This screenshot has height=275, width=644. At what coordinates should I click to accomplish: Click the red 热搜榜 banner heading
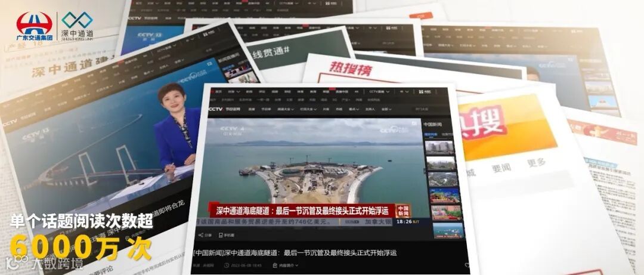351,69
